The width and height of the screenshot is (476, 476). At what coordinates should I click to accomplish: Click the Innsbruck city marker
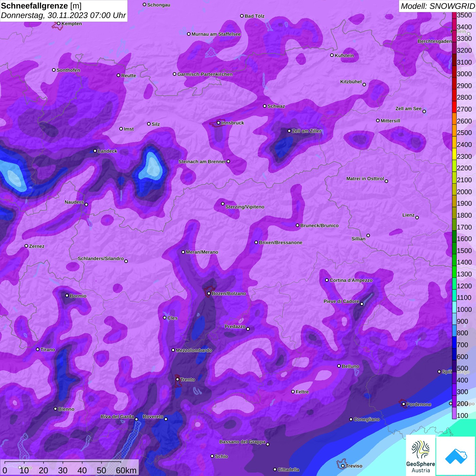219,123
